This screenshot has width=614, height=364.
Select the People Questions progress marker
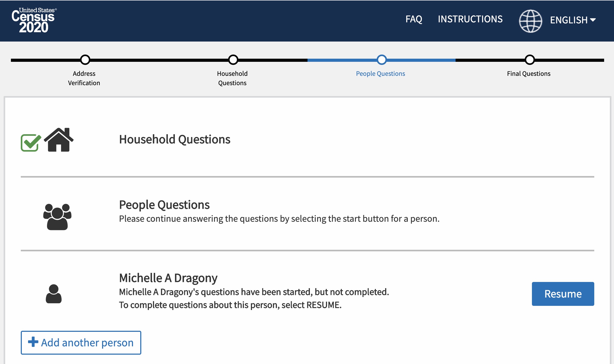[382, 60]
